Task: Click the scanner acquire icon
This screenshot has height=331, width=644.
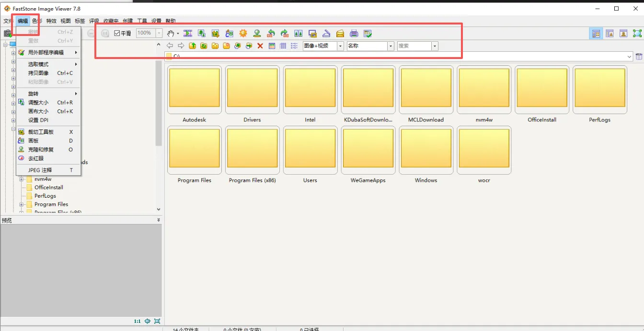Action: pyautogui.click(x=326, y=33)
